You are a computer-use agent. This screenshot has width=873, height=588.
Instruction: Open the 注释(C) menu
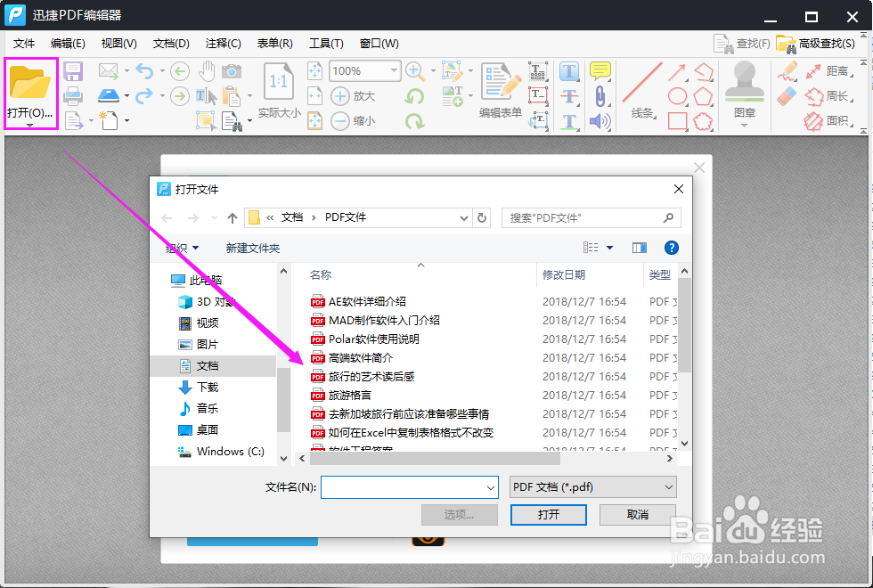[x=223, y=44]
